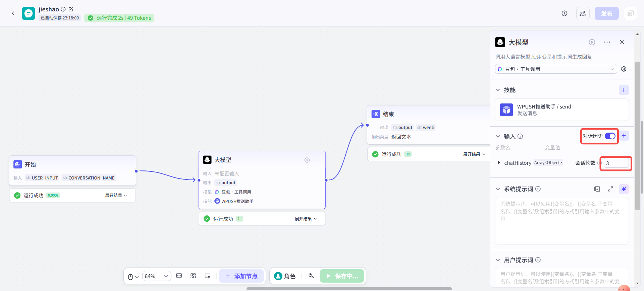
Task: Select the 结束 node on canvas
Action: 429,125
